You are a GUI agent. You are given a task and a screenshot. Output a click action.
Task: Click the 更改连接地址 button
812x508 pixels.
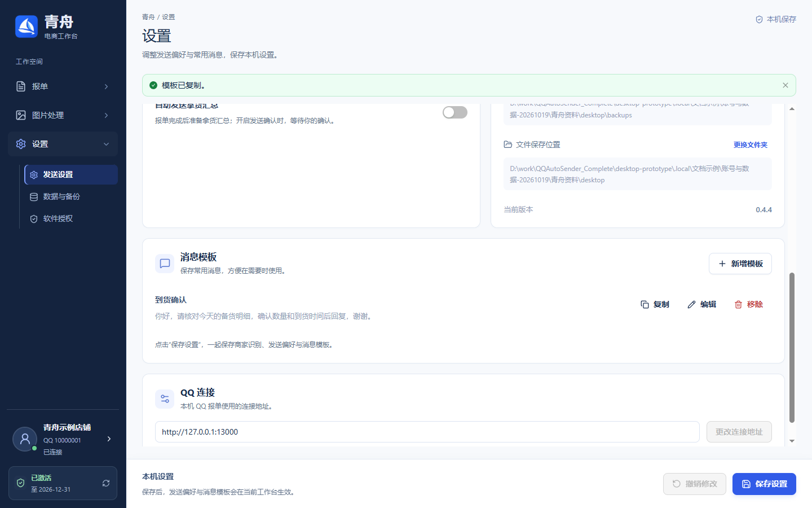(739, 432)
